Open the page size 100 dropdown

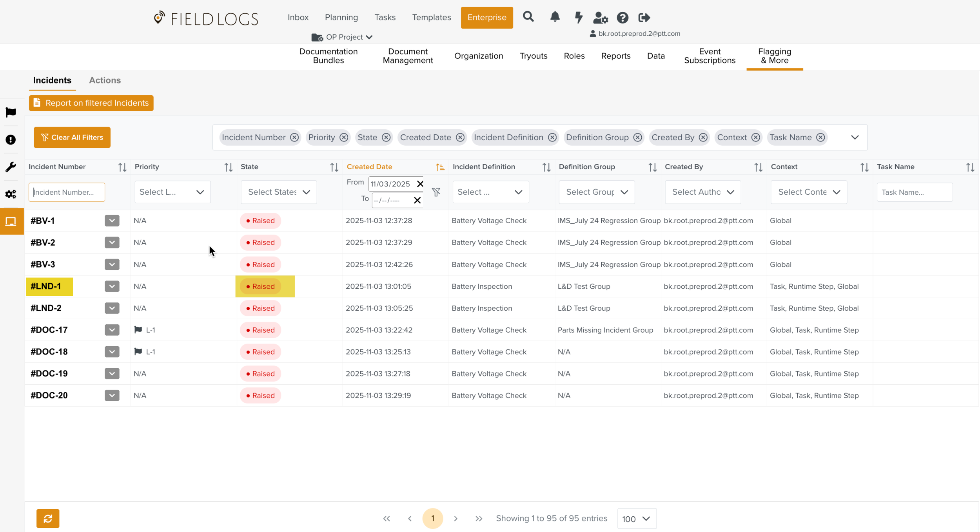coord(637,519)
